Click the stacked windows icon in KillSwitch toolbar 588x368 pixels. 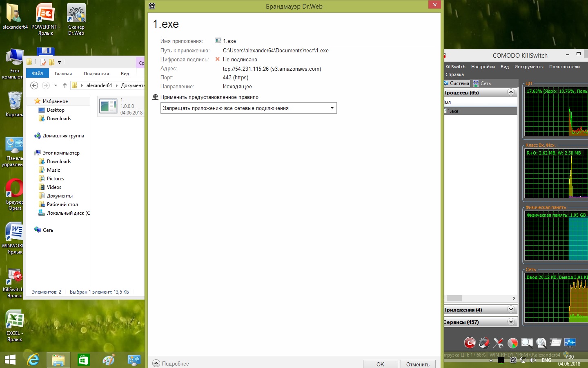pos(555,343)
